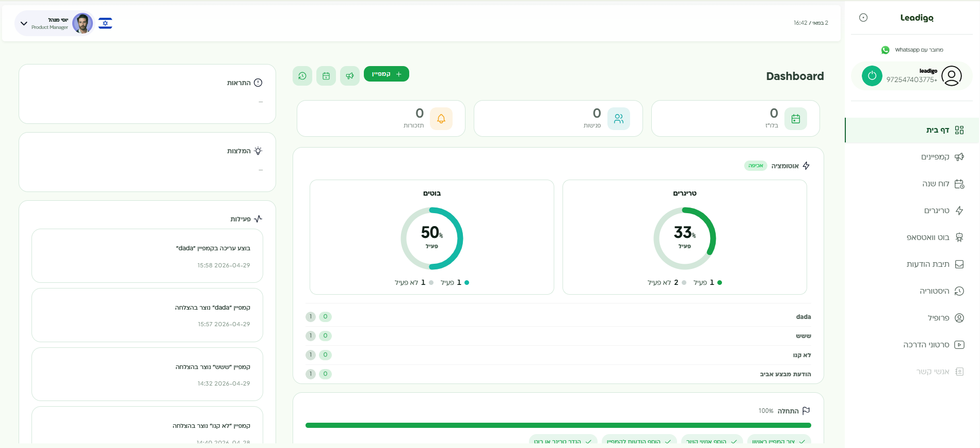980x448 pixels.
Task: Click the megaphone campaigns icon in toolbar
Action: [350, 76]
